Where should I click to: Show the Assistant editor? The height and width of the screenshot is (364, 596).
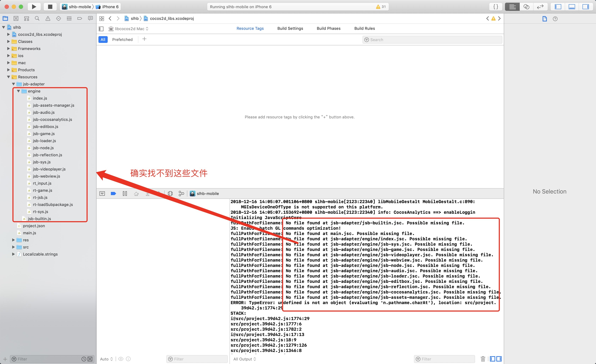526,7
